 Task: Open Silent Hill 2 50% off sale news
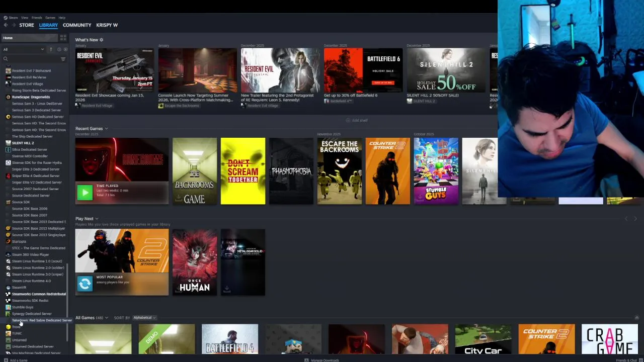[x=446, y=70]
